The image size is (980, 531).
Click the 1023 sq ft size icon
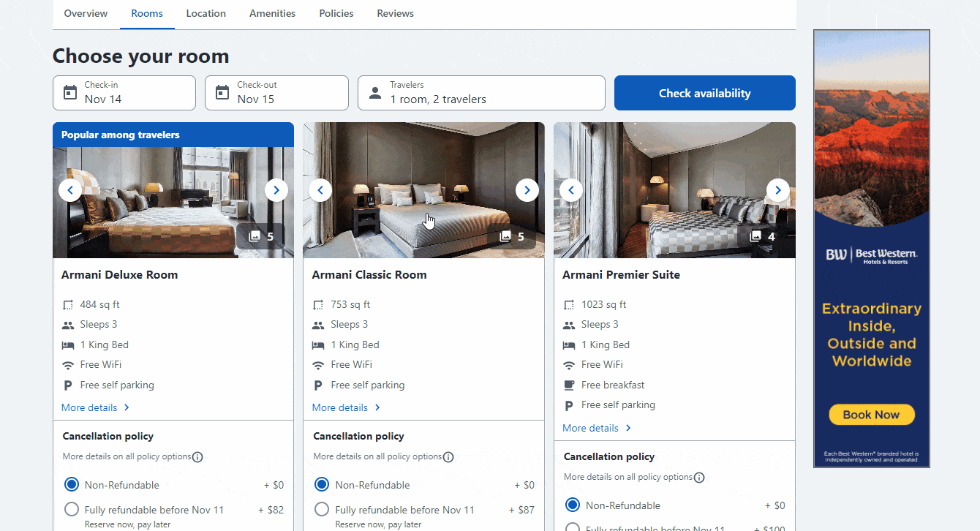[x=569, y=305]
